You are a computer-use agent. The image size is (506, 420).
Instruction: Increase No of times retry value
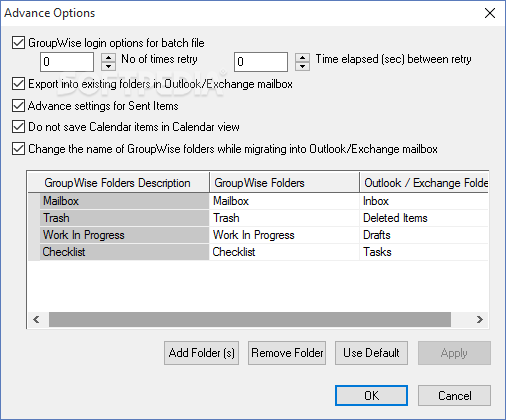(x=108, y=57)
